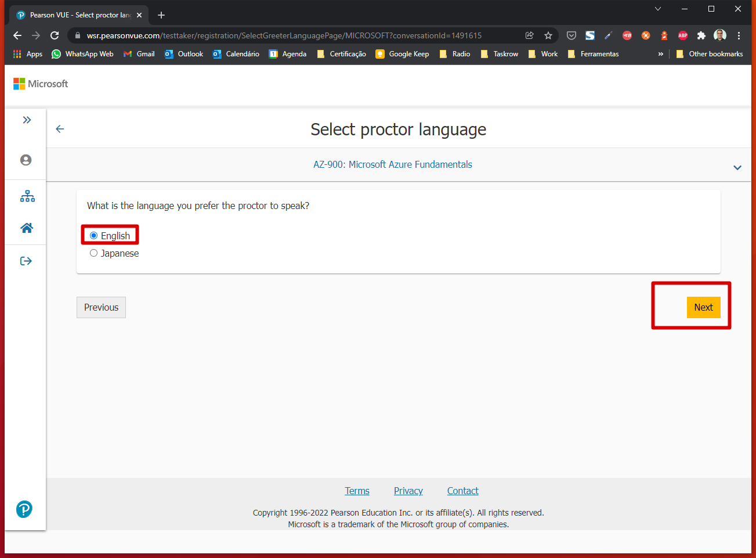Open WhatsApp Web bookmark

coord(82,54)
